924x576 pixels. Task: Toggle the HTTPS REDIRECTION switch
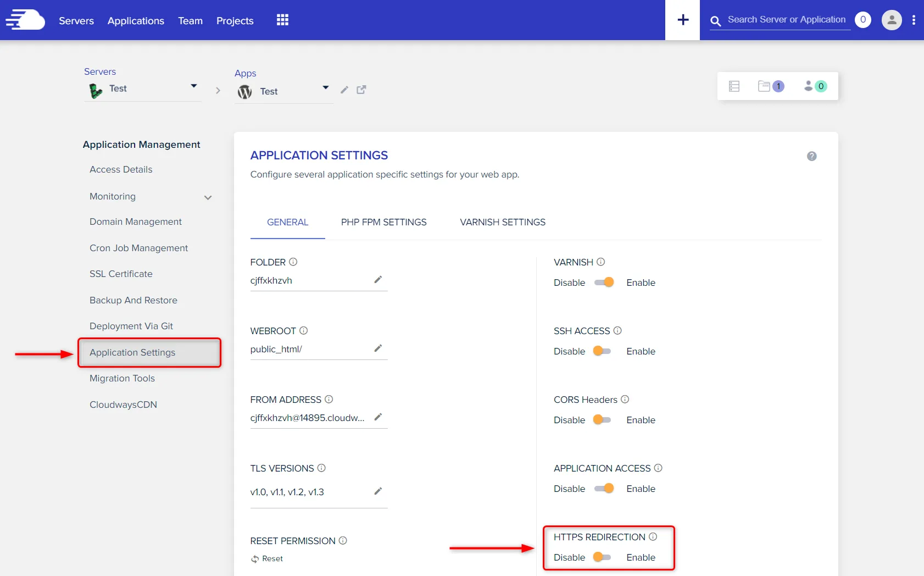click(602, 557)
